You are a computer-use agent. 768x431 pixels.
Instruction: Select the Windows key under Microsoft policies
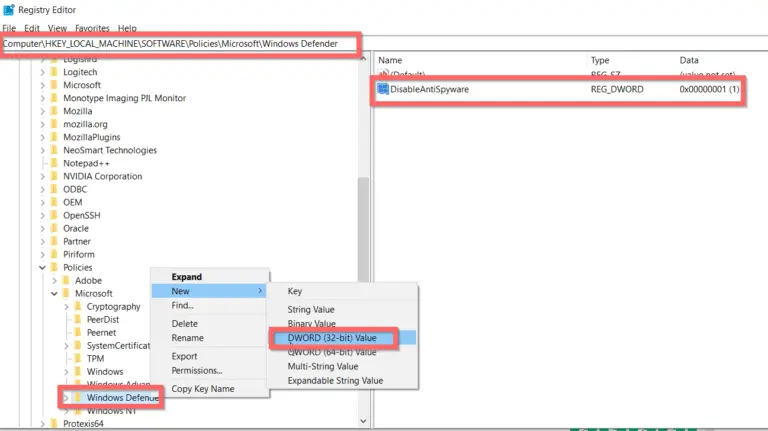click(105, 372)
